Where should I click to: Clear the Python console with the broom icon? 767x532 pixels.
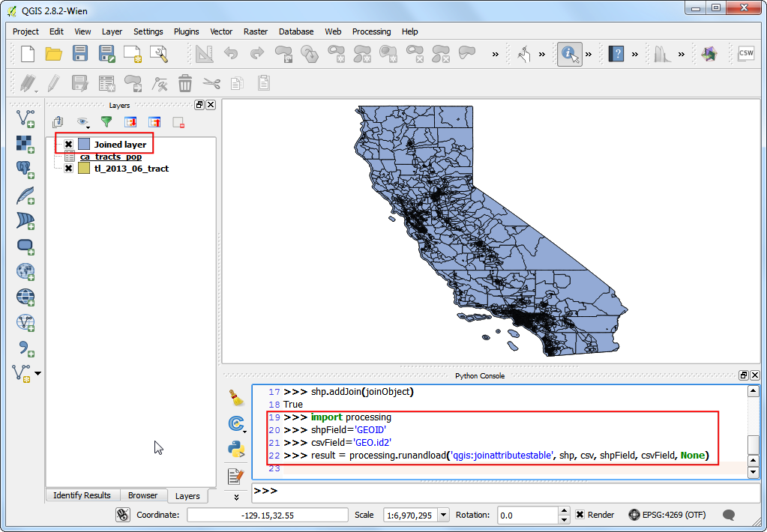click(237, 398)
